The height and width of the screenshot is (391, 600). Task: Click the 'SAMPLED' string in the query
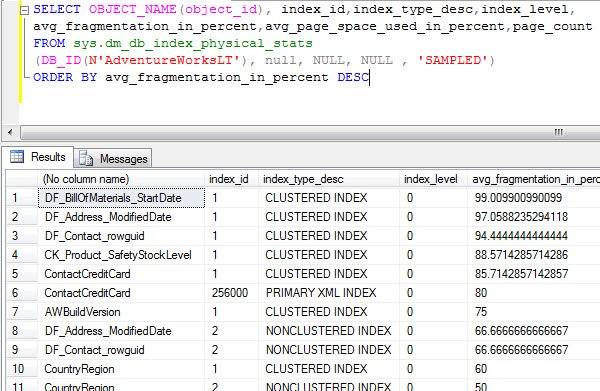click(x=452, y=60)
